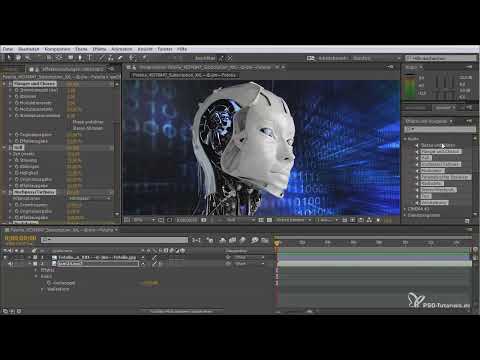
Task: Select the Clone Stamp tool
Action: 110,58
